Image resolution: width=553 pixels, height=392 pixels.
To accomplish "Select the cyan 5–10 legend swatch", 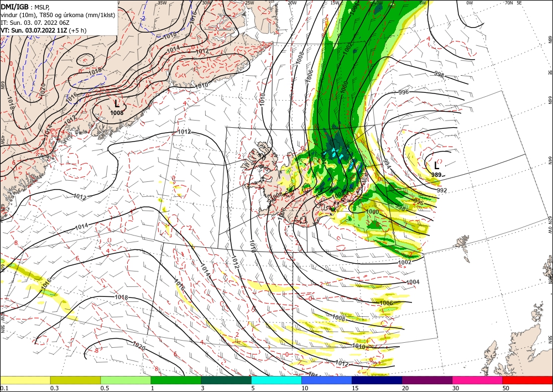I will point(276,380).
